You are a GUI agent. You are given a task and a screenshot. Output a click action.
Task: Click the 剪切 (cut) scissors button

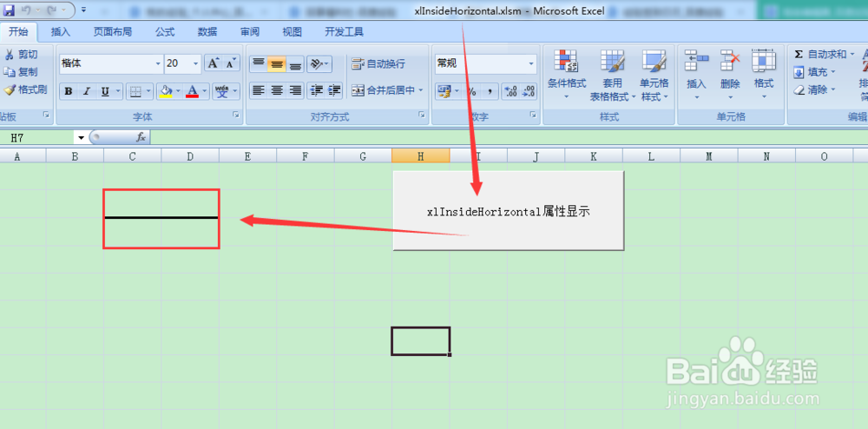pos(21,54)
